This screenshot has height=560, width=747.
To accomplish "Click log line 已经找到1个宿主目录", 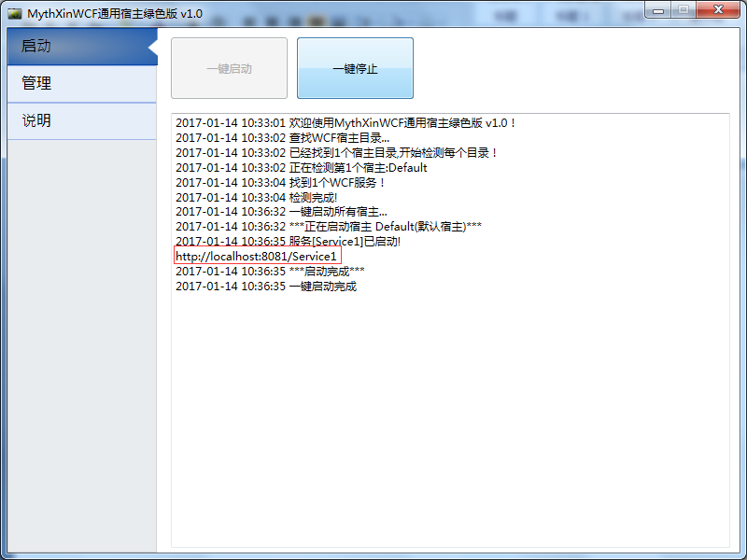I will [x=337, y=153].
